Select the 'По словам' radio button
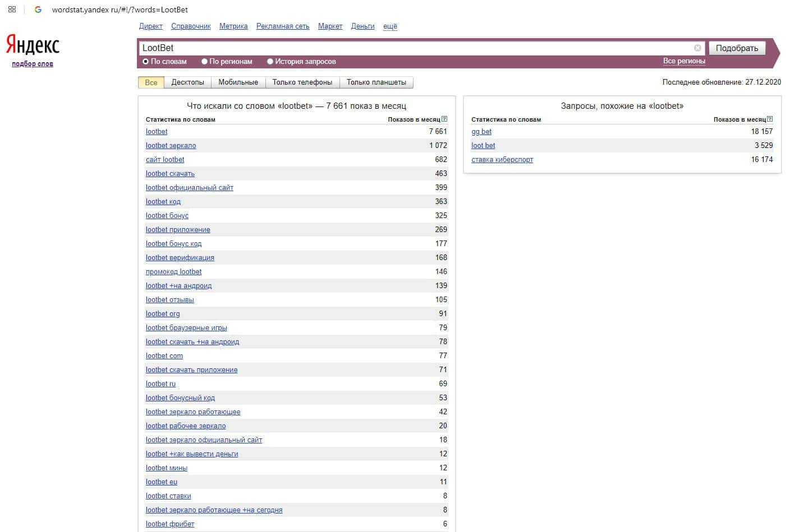 click(x=146, y=62)
